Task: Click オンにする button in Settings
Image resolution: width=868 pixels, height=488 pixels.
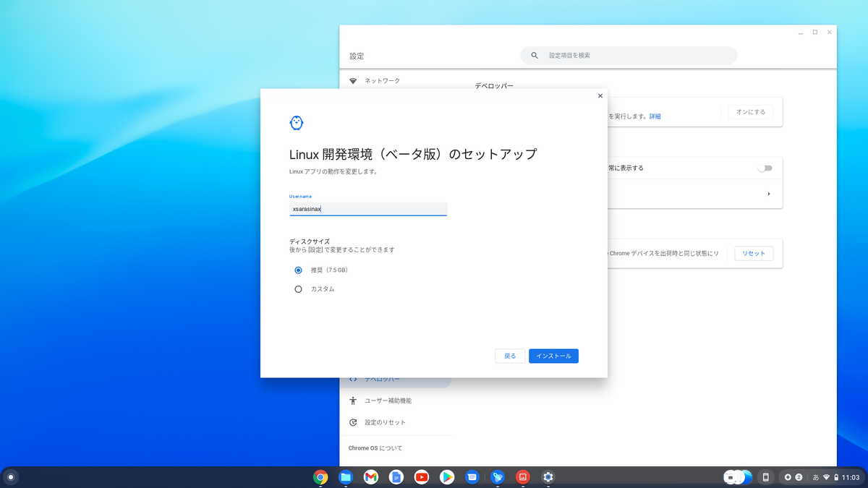Action: [x=751, y=112]
